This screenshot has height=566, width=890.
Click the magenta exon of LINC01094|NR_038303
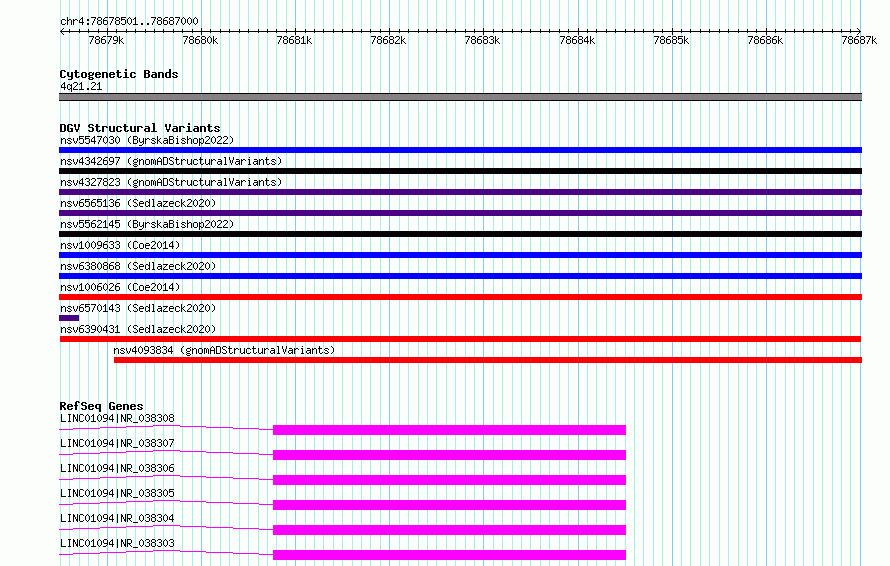coord(450,555)
